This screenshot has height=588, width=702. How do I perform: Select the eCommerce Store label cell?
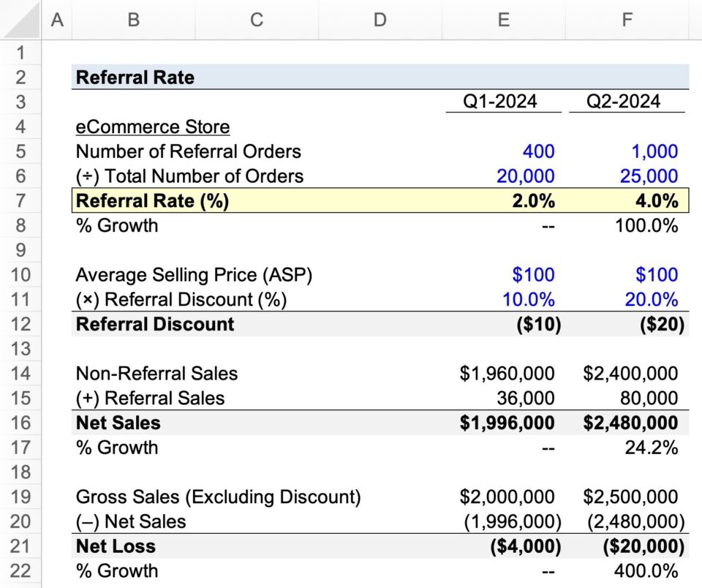click(152, 127)
